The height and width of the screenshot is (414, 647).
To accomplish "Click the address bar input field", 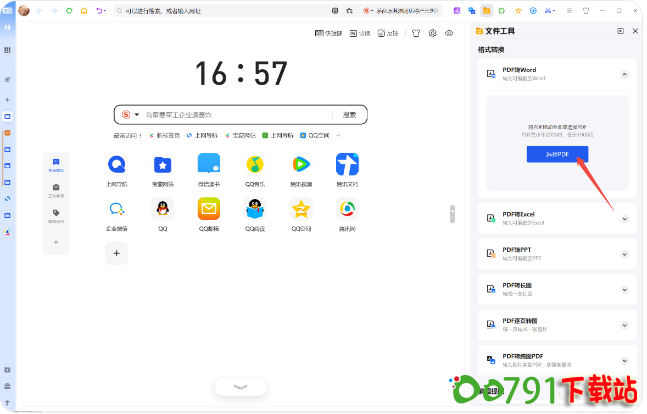I will 220,10.
